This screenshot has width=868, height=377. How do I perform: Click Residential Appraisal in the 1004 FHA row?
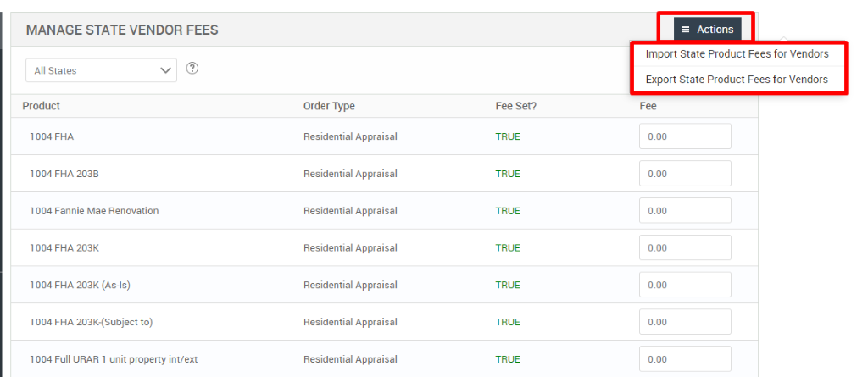pos(350,136)
